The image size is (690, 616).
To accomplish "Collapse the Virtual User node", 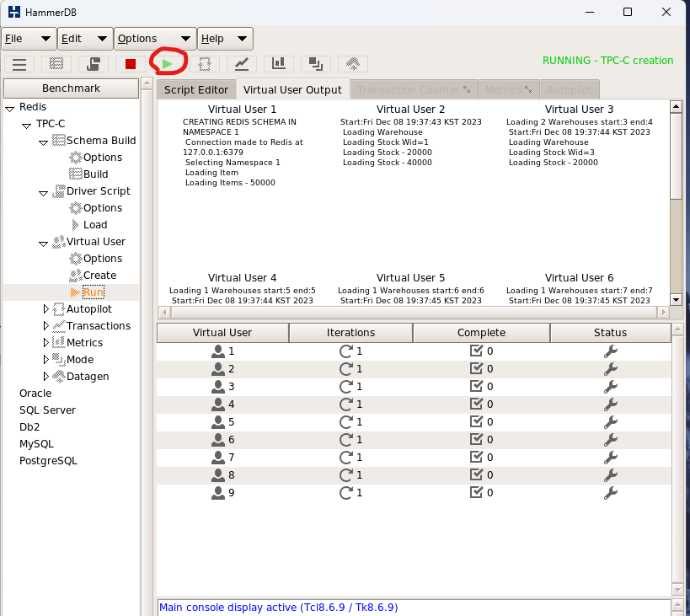I will pos(43,244).
